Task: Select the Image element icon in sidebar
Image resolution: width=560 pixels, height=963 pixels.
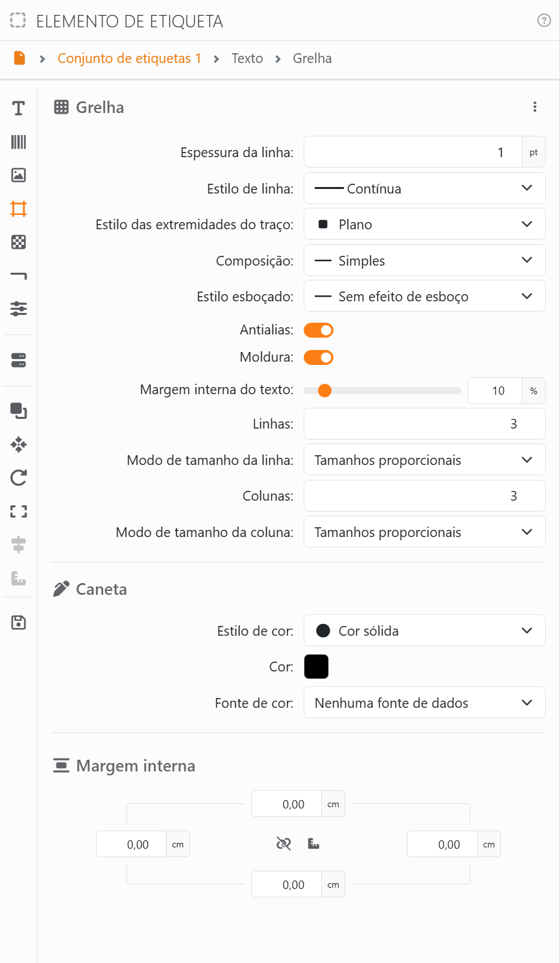Action: click(18, 175)
